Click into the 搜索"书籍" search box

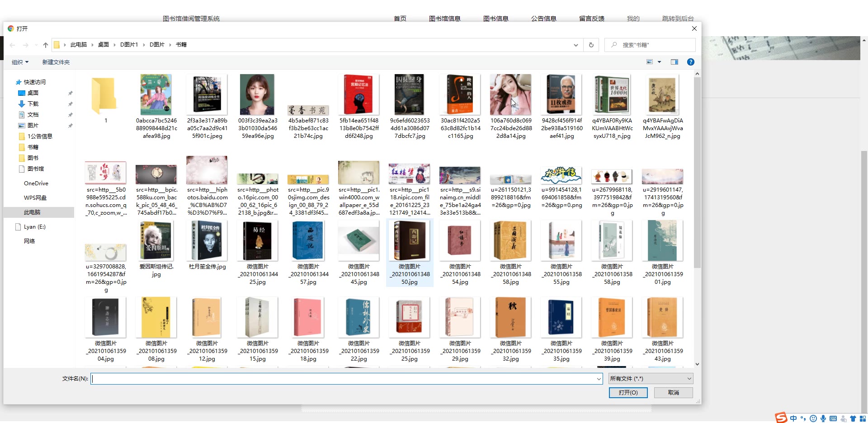650,45
